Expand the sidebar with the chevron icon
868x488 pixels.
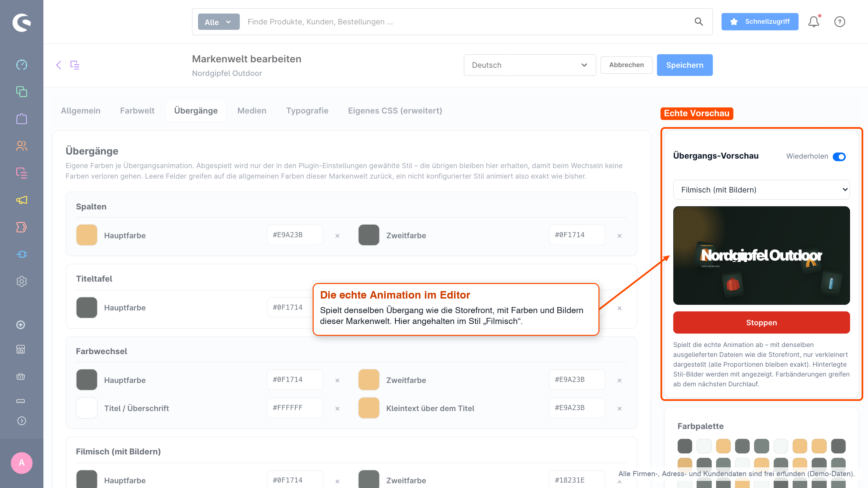pyautogui.click(x=21, y=421)
